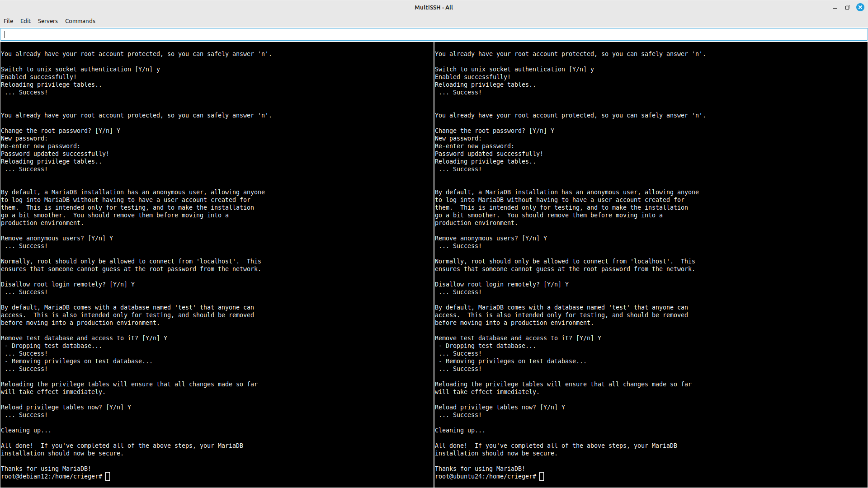The width and height of the screenshot is (868, 488).
Task: Click 'Switch to unix_socket authentication' in debian12 pane
Action: point(66,69)
